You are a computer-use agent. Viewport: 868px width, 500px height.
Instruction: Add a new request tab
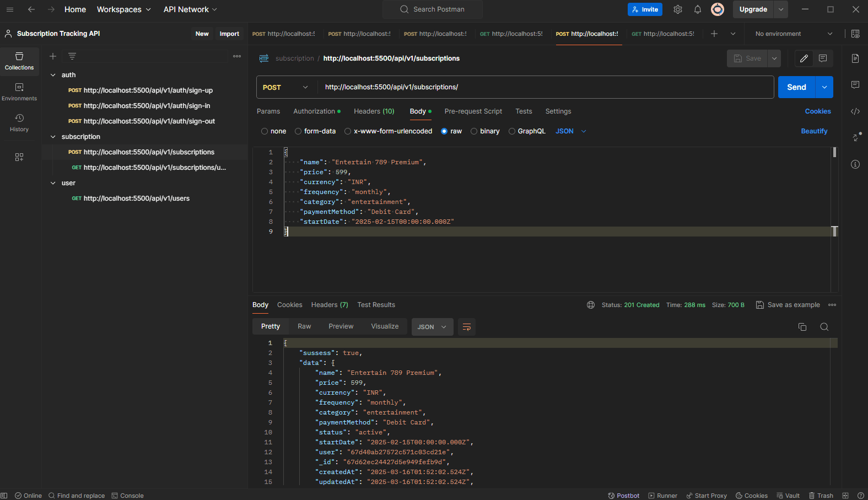click(x=714, y=34)
